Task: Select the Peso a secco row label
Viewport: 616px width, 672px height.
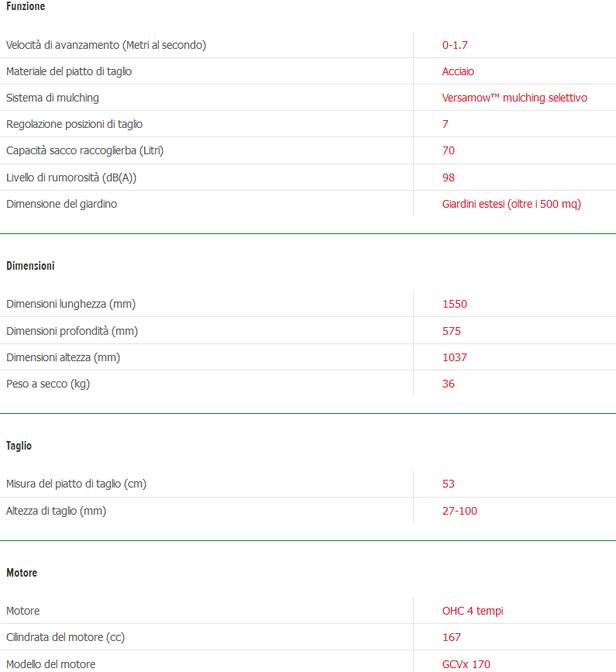Action: click(x=48, y=384)
